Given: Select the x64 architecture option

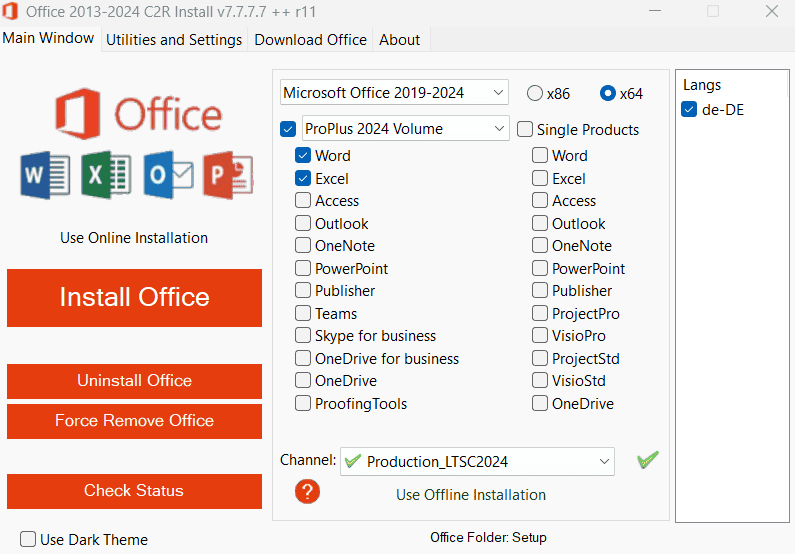Looking at the screenshot, I should pos(607,93).
